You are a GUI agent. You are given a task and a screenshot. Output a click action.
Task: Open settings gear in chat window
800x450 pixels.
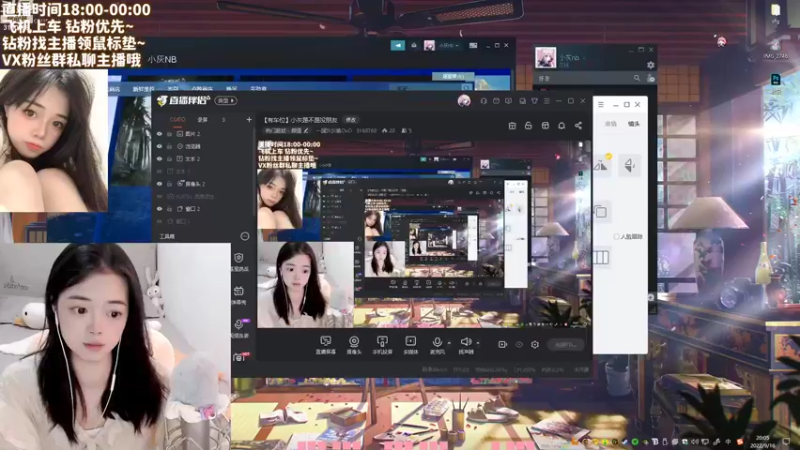coord(651,65)
